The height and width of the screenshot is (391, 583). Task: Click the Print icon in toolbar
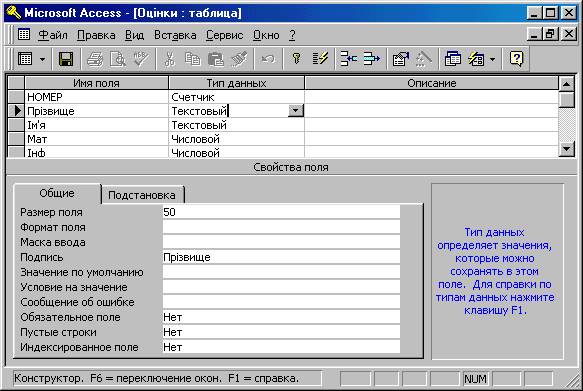tap(95, 59)
